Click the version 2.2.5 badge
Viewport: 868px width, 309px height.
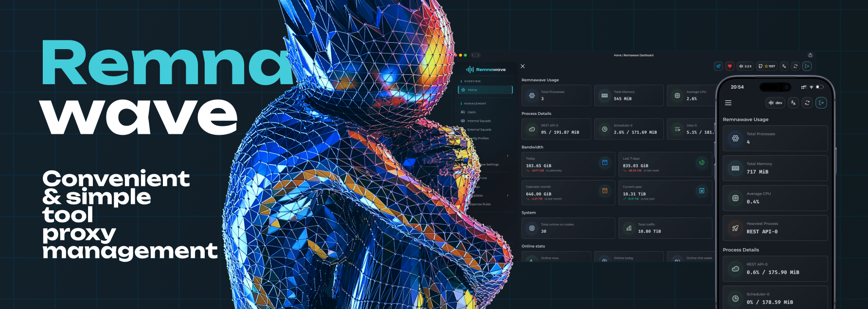[745, 66]
